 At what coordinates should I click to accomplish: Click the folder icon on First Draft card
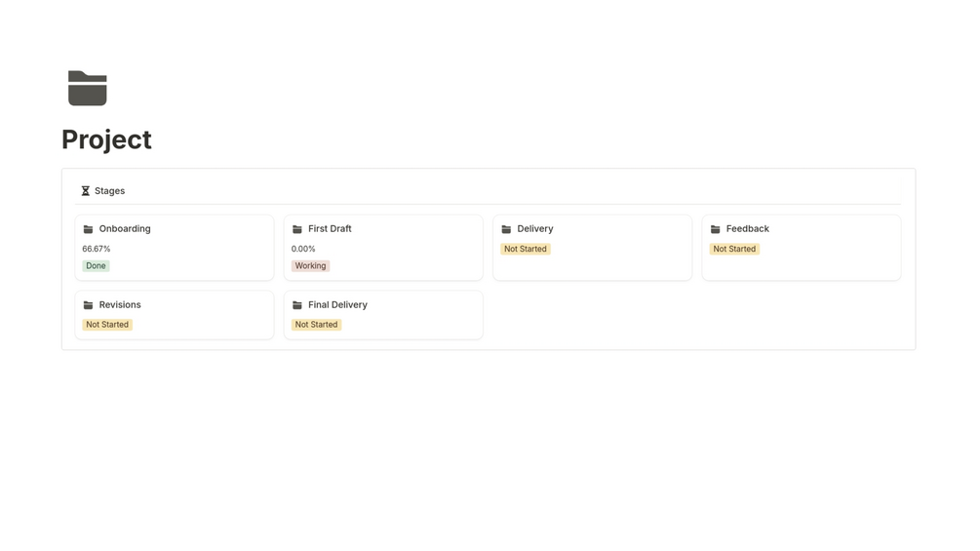click(x=297, y=229)
